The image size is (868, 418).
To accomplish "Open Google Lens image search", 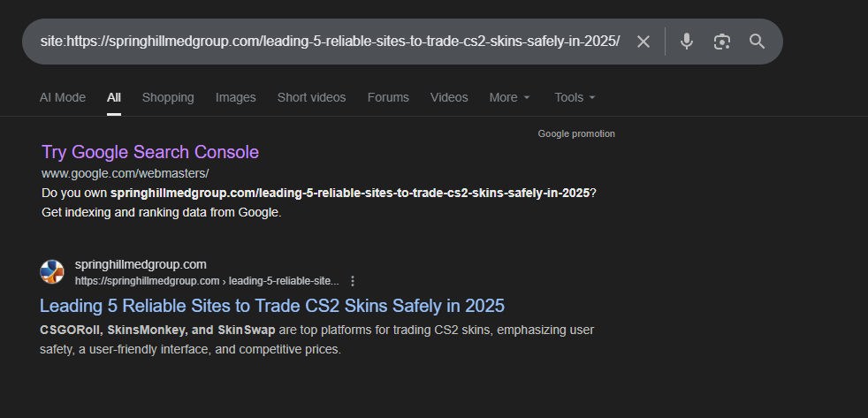I will click(x=722, y=42).
